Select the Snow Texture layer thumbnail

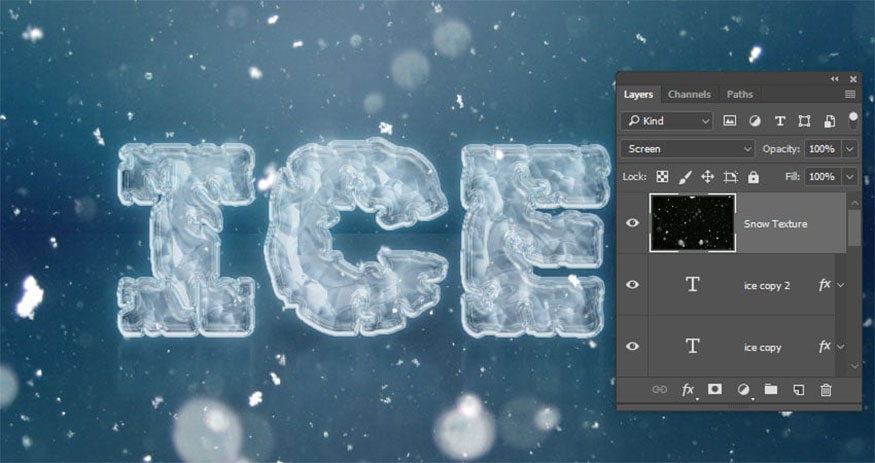pyautogui.click(x=693, y=223)
